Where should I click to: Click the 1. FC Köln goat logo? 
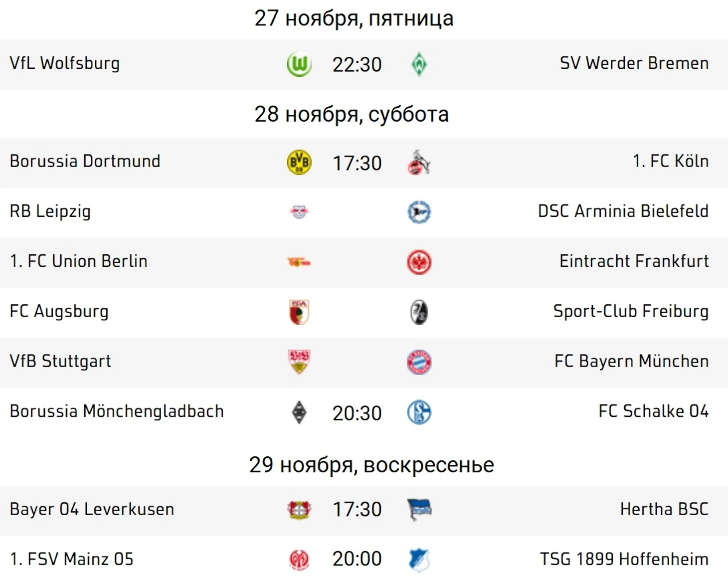tap(419, 163)
